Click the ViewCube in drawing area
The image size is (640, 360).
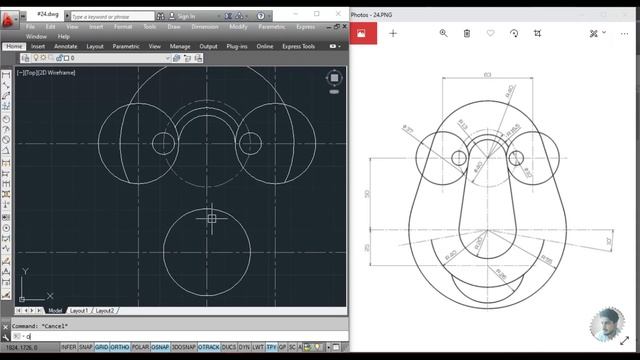tap(334, 78)
